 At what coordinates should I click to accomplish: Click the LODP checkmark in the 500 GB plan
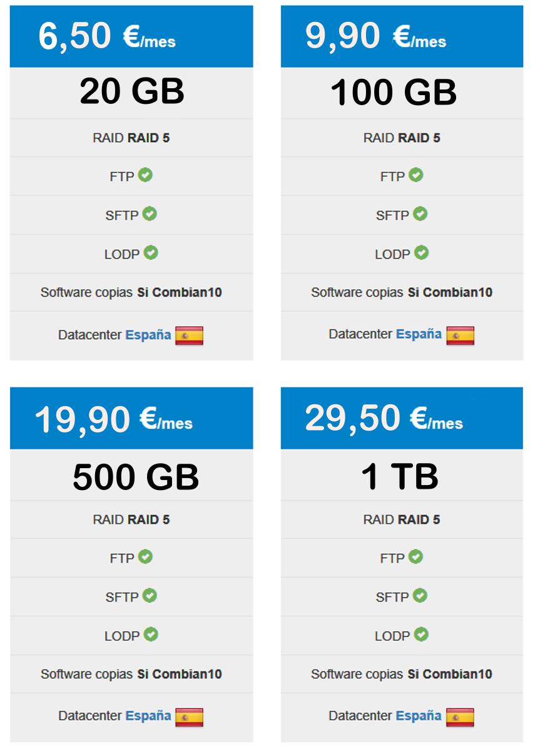[x=151, y=635]
